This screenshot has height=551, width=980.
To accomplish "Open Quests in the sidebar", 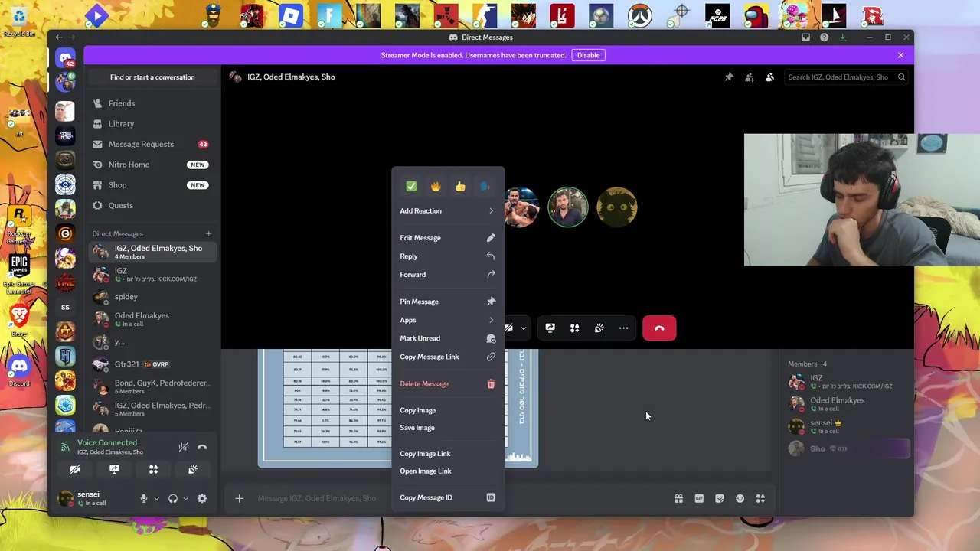I will tap(152, 205).
